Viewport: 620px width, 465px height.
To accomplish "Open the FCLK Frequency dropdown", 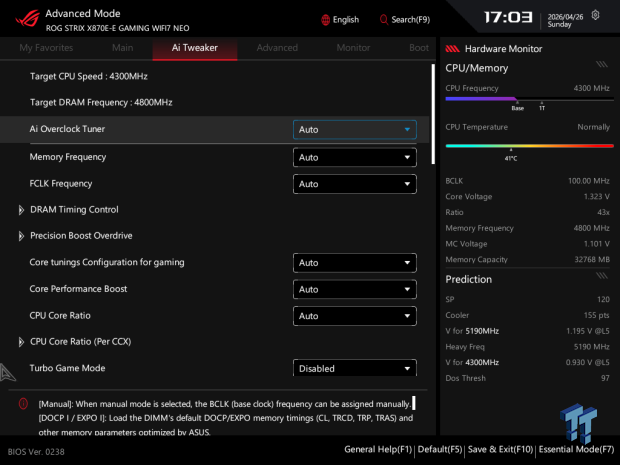I will (x=355, y=184).
